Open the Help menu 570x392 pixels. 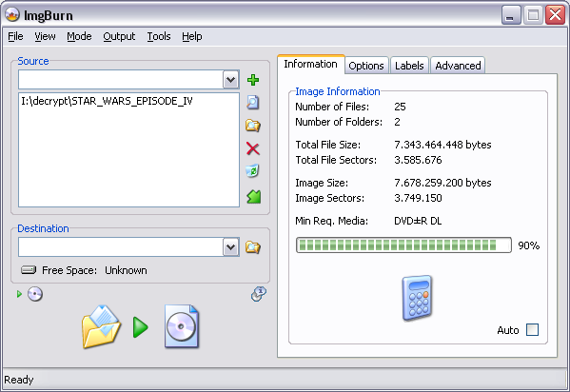coord(192,36)
